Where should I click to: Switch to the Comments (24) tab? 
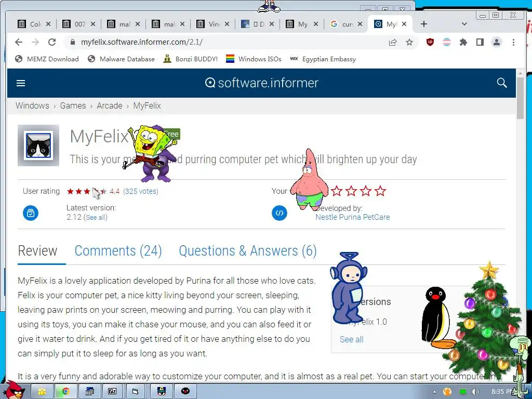[x=118, y=251]
